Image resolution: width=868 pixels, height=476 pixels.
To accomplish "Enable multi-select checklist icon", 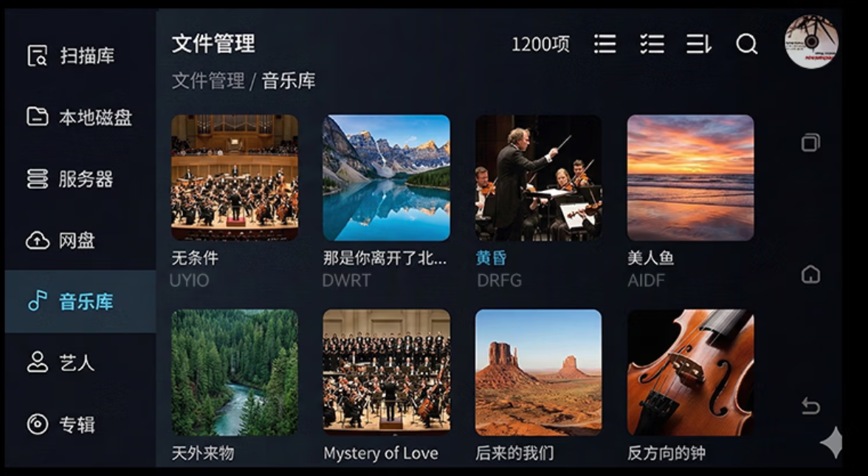I will click(x=652, y=44).
